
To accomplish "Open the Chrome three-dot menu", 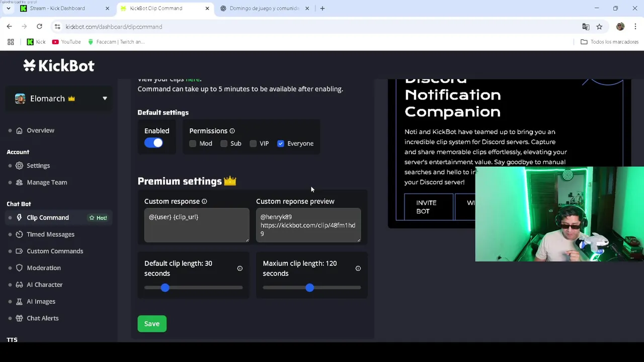I will [635, 27].
